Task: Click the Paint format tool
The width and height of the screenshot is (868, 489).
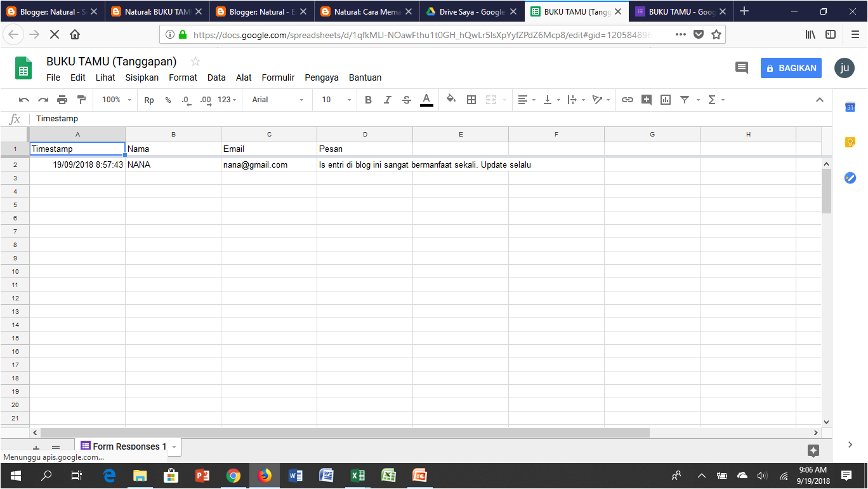Action: [x=81, y=100]
